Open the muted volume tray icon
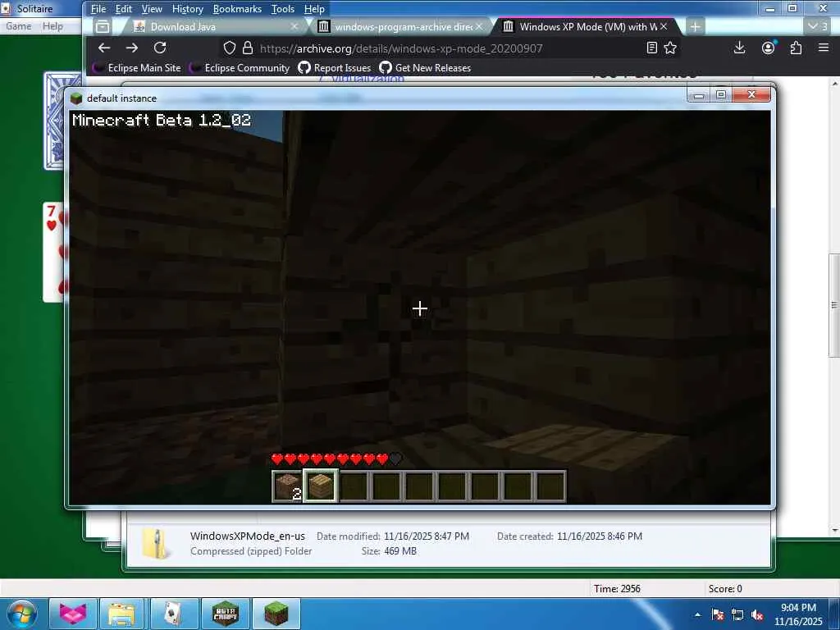The height and width of the screenshot is (630, 840). click(x=757, y=615)
